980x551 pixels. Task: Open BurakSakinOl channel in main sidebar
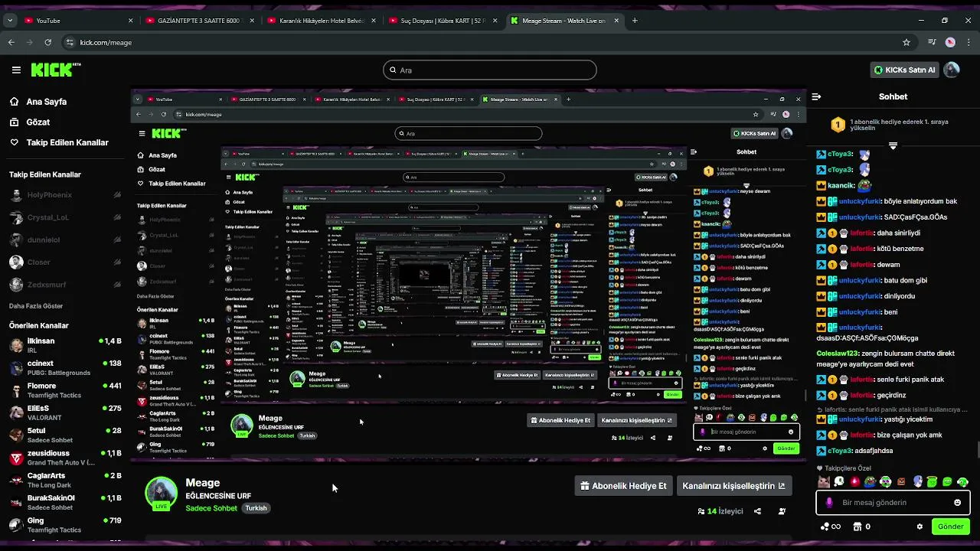64,502
